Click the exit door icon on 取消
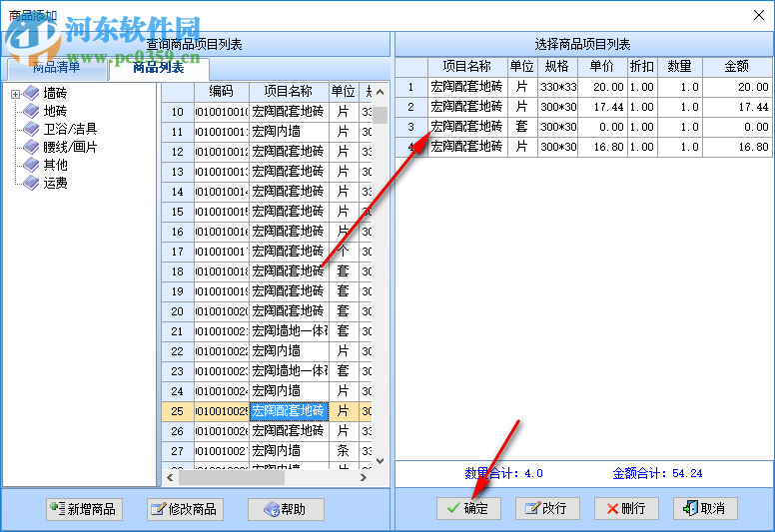775x532 pixels. [690, 508]
